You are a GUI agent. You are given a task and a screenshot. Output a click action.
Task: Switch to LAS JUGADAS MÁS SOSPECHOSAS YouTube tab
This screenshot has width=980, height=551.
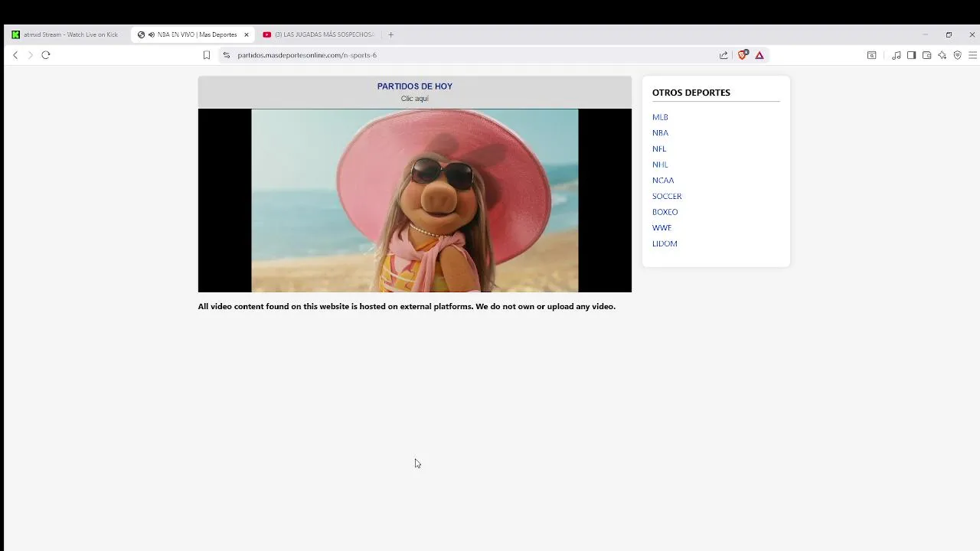tap(320, 34)
